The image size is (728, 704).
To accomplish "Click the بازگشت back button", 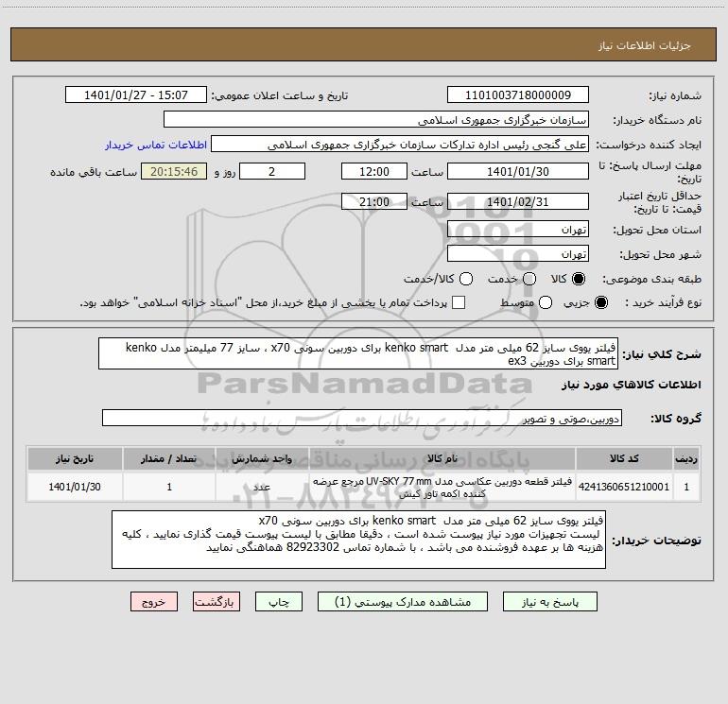I will (x=217, y=602).
